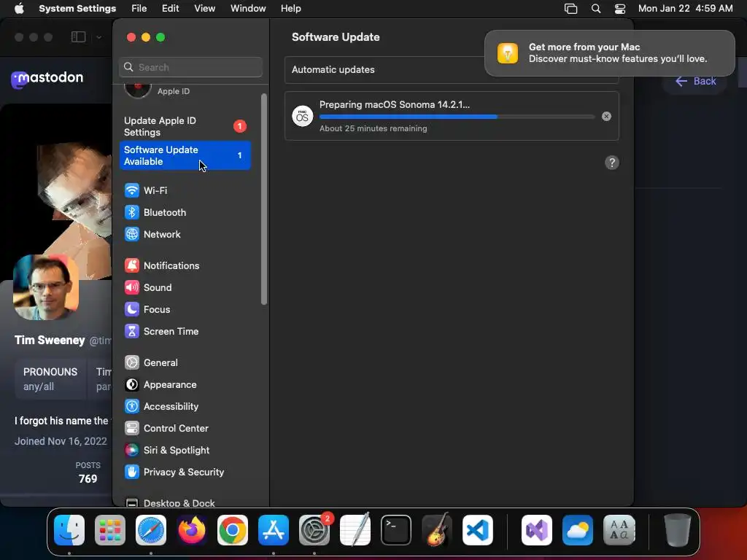The image size is (747, 560).
Task: Launch Firefox from the Dock
Action: click(192, 530)
